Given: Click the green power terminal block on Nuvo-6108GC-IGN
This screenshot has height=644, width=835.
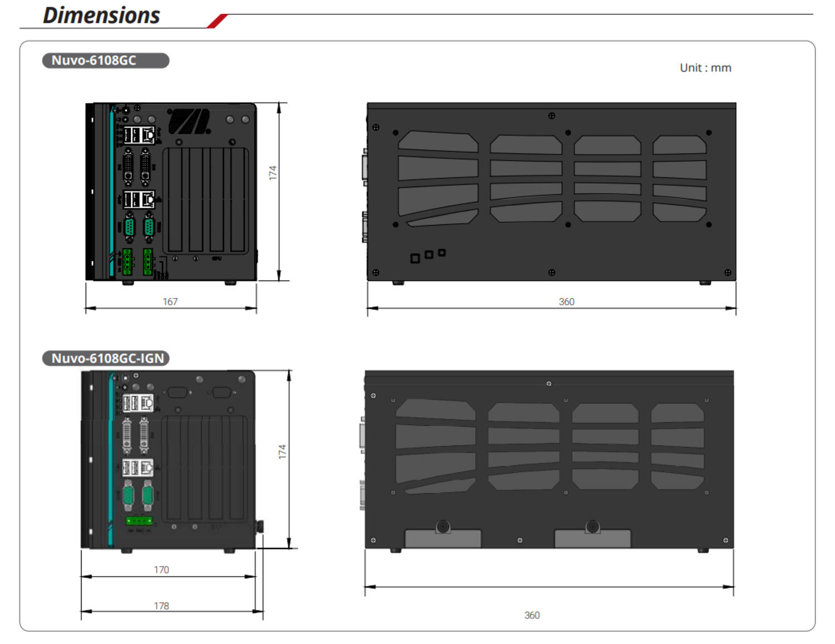Looking at the screenshot, I should [140, 520].
